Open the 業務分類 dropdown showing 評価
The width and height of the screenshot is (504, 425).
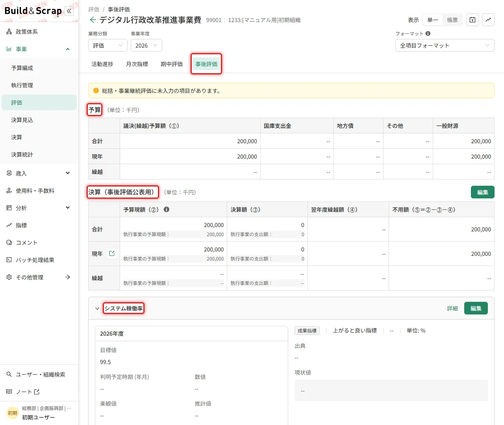pos(108,45)
